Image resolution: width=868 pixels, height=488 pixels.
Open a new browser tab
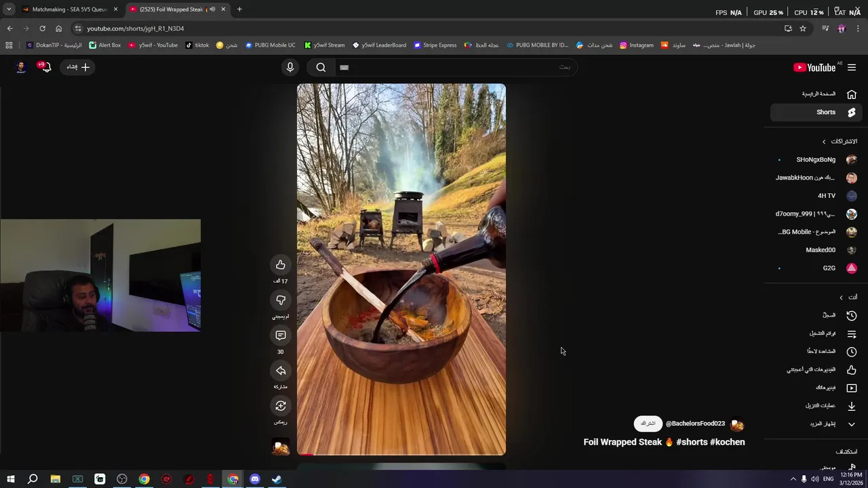tap(239, 9)
